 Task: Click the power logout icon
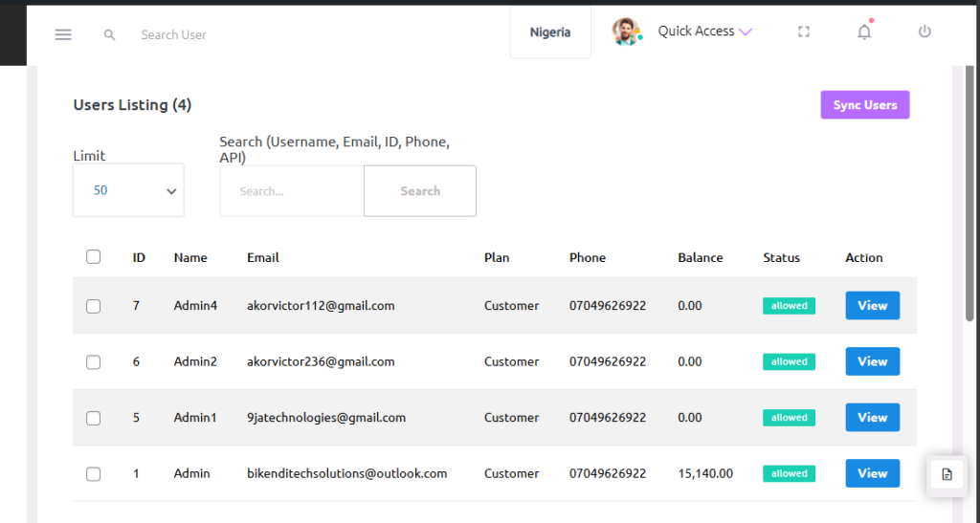tap(924, 32)
